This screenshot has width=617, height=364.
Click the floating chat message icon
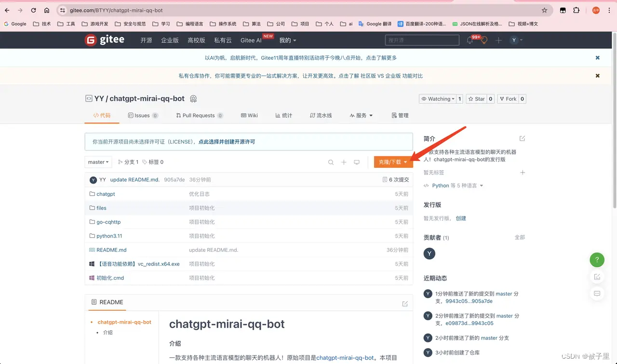[597, 294]
